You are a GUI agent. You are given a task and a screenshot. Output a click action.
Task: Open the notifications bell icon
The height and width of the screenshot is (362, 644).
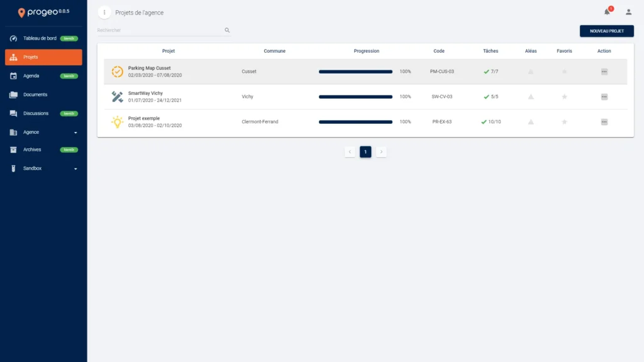(x=607, y=12)
